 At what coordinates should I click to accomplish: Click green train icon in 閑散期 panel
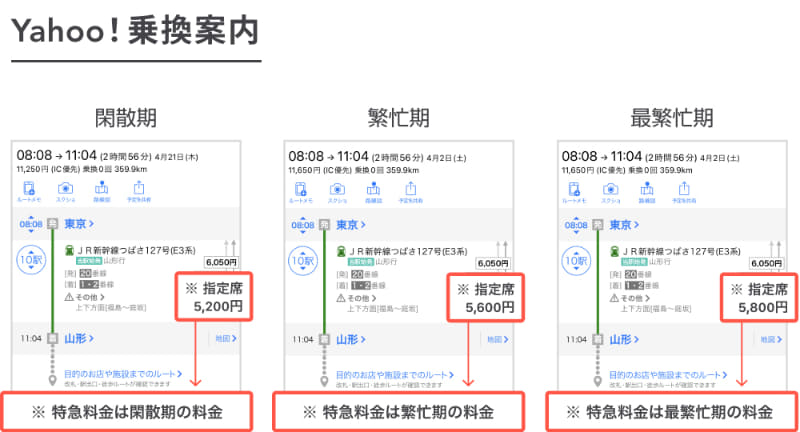click(69, 250)
